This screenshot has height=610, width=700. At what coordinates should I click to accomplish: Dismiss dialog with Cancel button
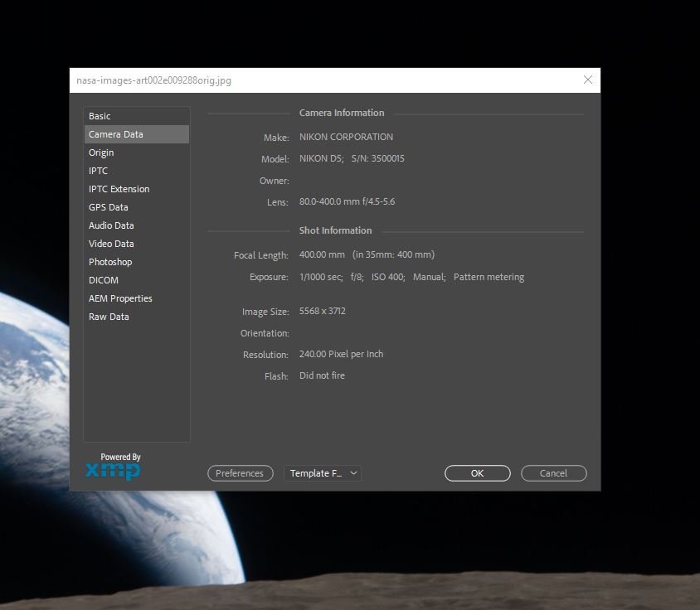(x=553, y=473)
